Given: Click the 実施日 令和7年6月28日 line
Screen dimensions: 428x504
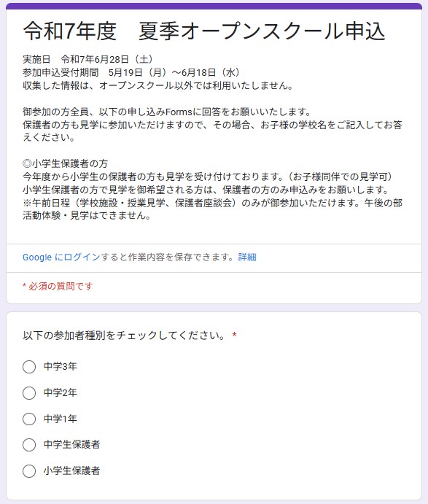Looking at the screenshot, I should tap(87, 60).
